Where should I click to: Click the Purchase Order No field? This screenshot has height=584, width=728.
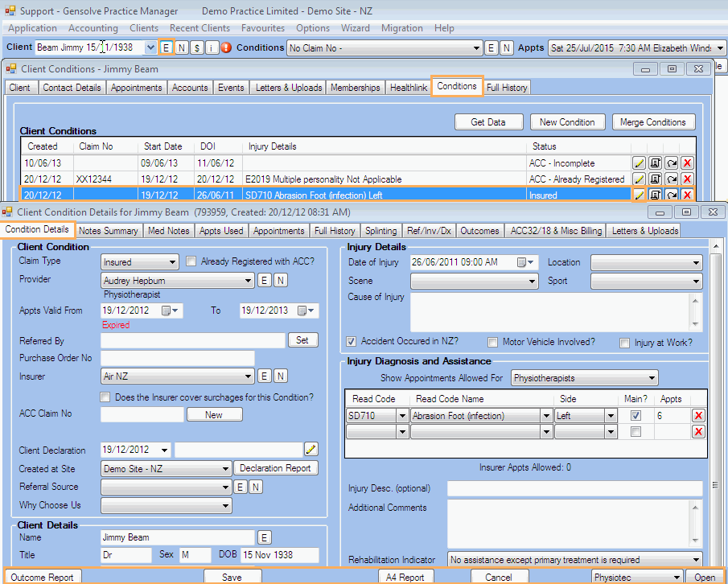177,358
